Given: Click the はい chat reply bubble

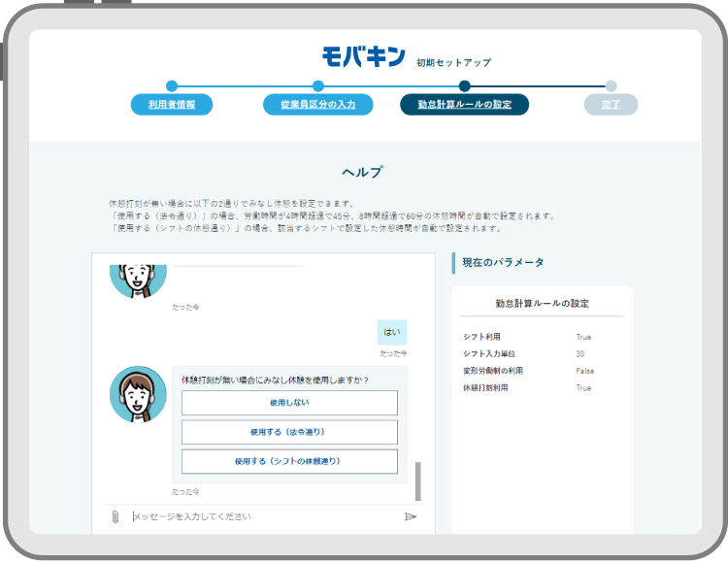Looking at the screenshot, I should 392,332.
